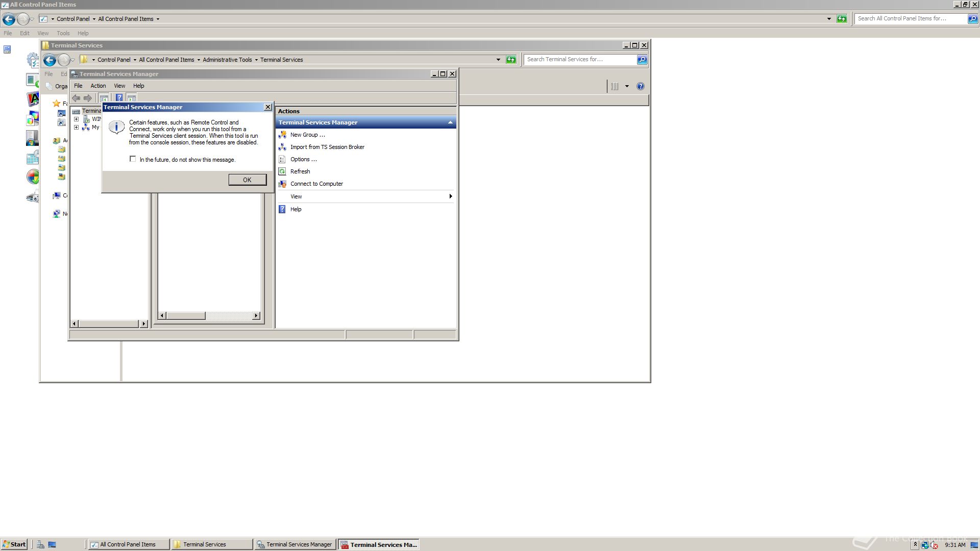Screen dimensions: 980x551
Task: Click the Connect to Computer icon
Action: [282, 184]
